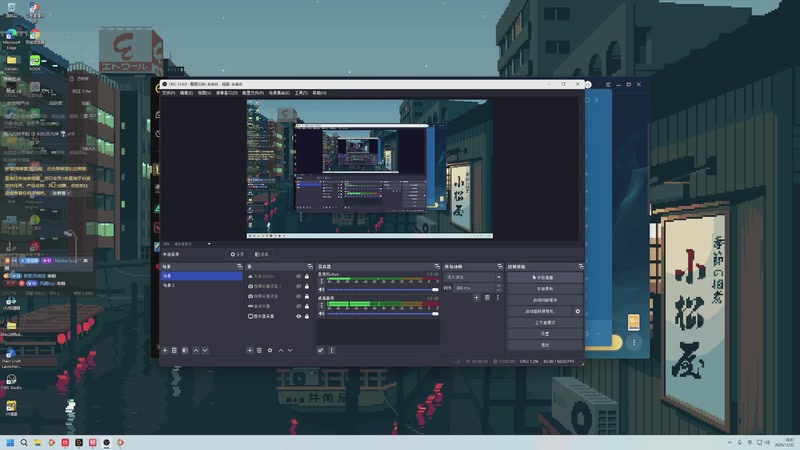Decrease transition duration with down stepper

[498, 290]
